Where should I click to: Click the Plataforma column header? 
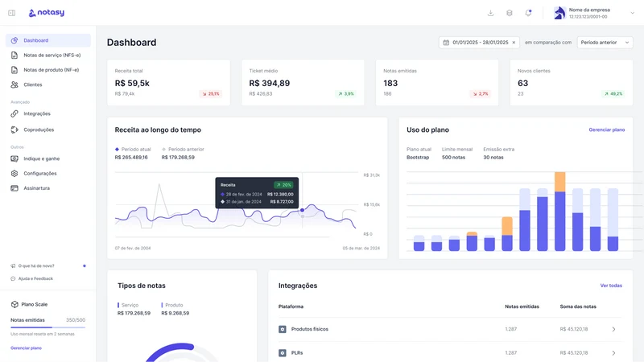[x=291, y=306]
